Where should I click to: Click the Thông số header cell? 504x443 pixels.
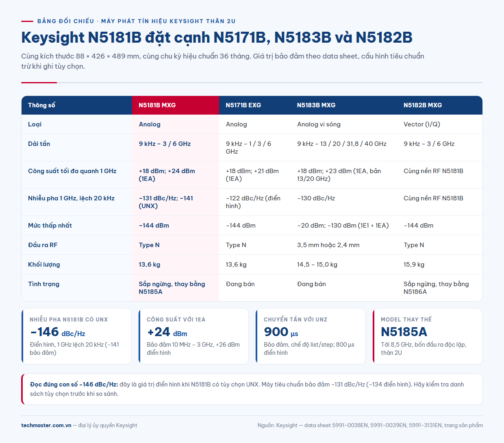[77, 105]
